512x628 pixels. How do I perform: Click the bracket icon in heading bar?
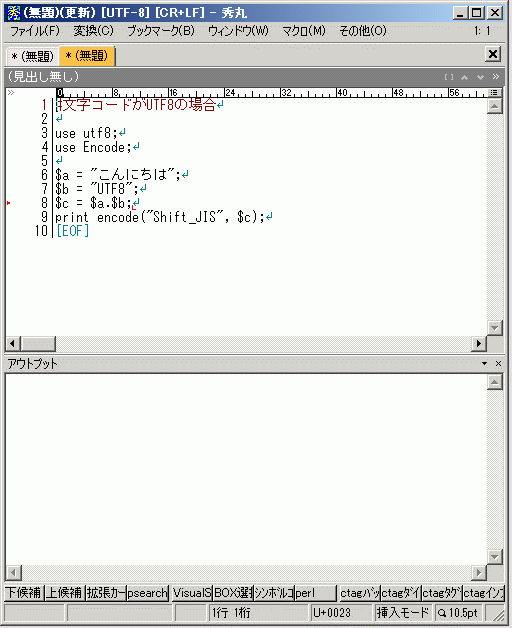[x=449, y=77]
